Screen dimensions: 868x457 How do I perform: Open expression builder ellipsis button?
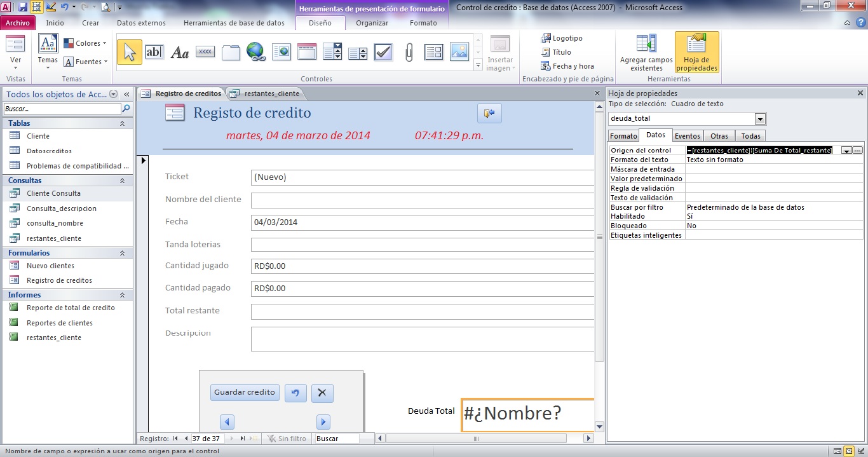coord(858,151)
